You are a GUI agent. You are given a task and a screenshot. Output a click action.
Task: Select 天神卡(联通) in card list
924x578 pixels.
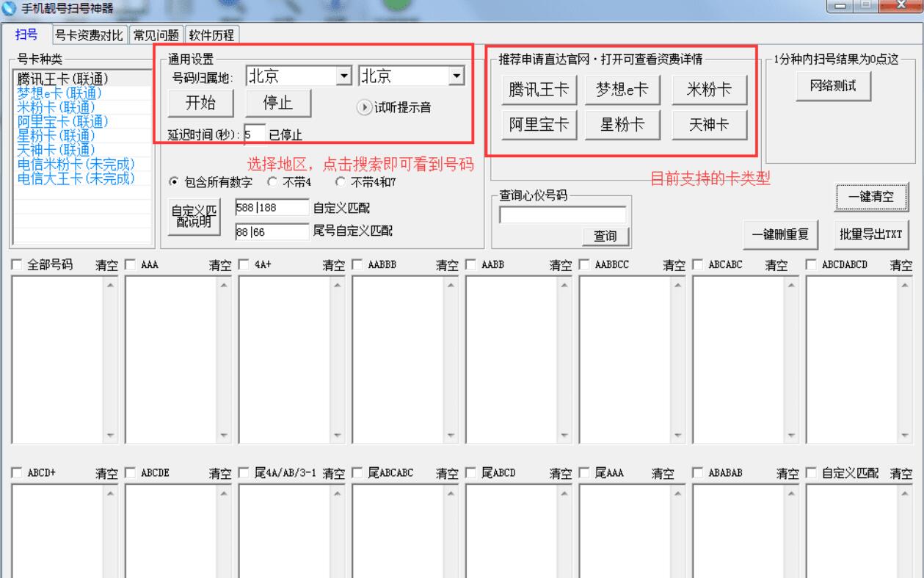(x=81, y=149)
